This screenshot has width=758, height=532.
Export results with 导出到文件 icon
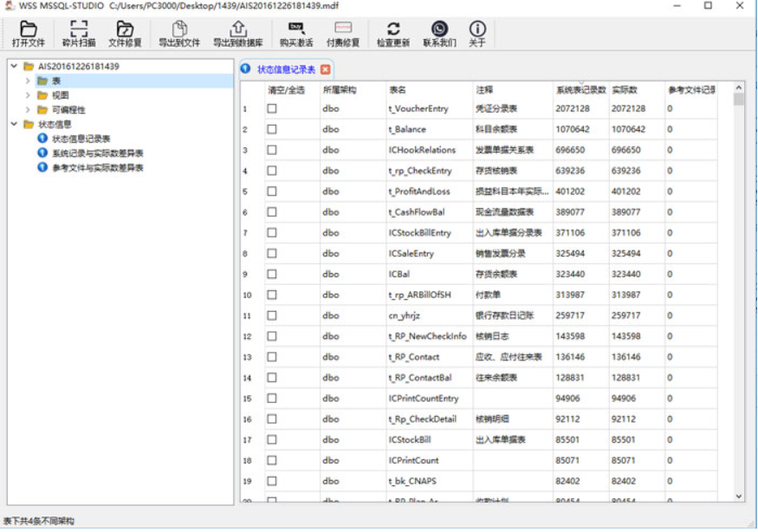[x=179, y=33]
